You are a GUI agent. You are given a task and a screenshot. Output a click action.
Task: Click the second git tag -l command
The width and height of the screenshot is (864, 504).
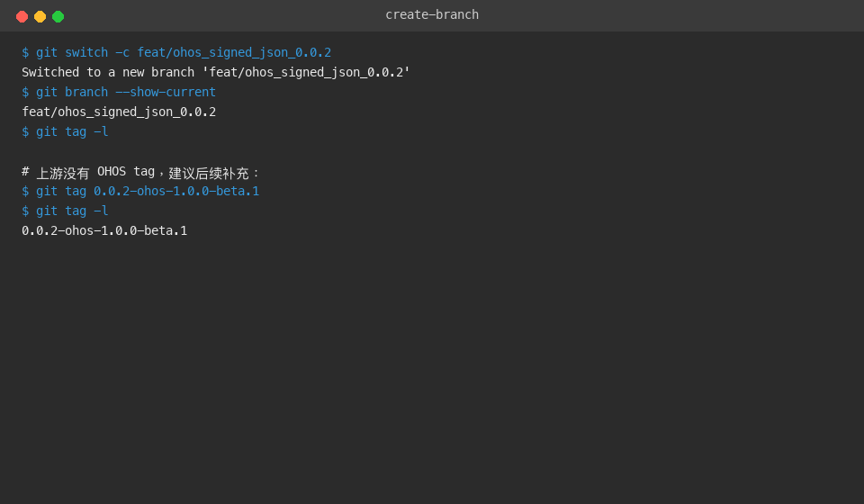pyautogui.click(x=65, y=211)
